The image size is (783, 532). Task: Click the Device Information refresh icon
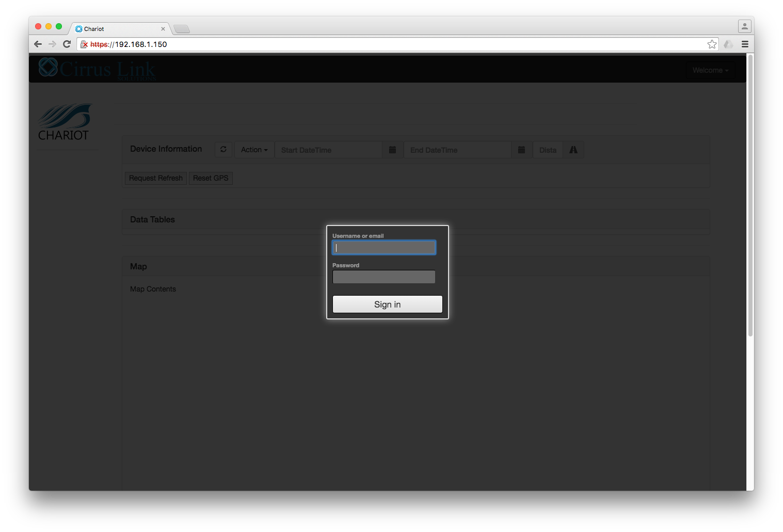tap(223, 150)
